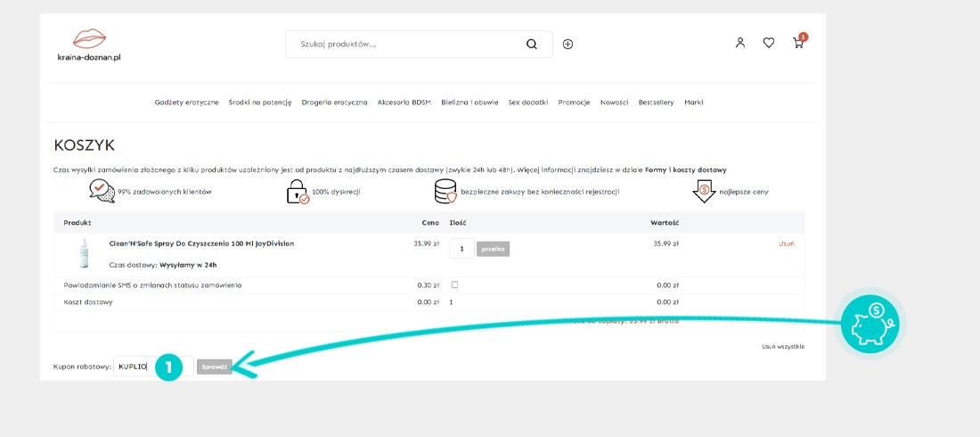Open Gadżety erotyczne menu category
This screenshot has width=980, height=437.
(186, 103)
